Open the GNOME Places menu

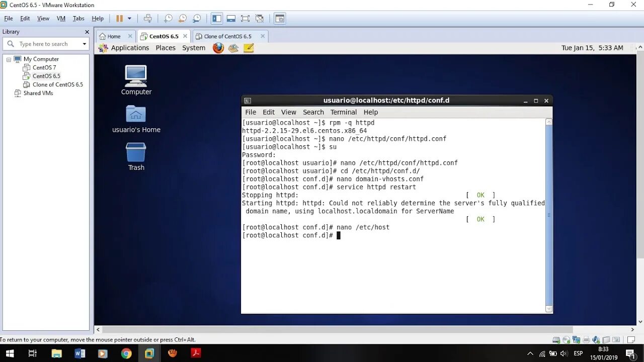click(166, 48)
